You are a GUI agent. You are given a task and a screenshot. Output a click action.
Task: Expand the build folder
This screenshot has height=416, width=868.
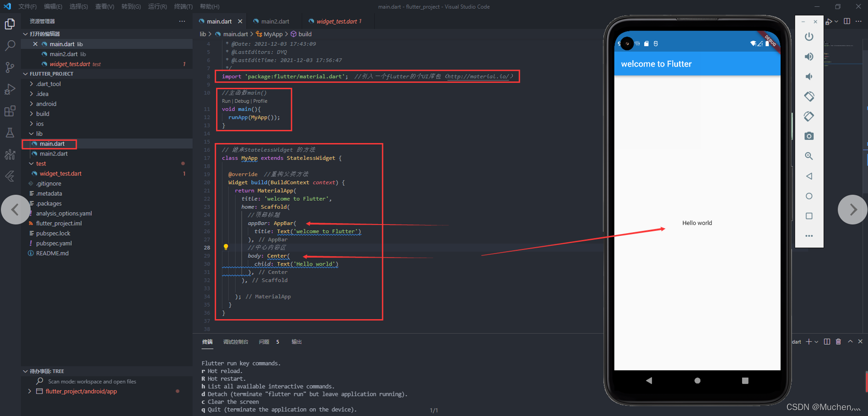point(31,114)
